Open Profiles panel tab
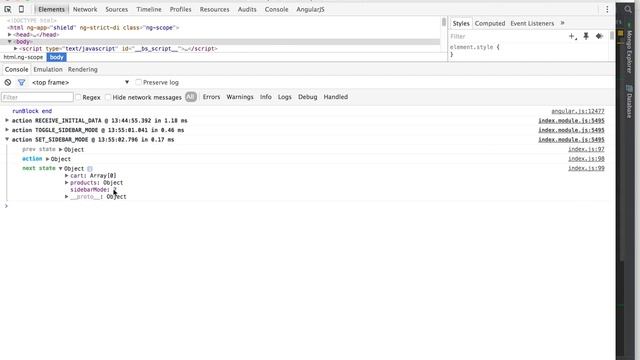640x360 pixels. (180, 9)
